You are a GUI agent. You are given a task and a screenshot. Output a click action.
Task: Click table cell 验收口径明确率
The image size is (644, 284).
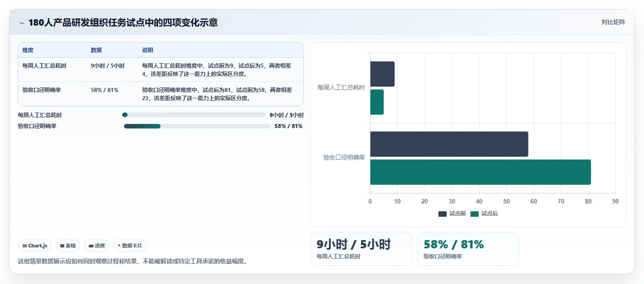42,90
